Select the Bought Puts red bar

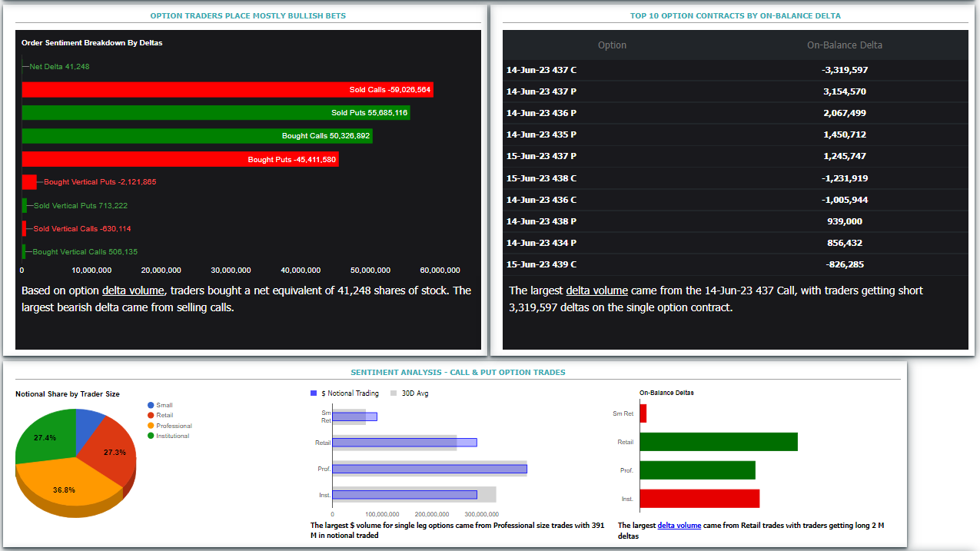click(180, 160)
